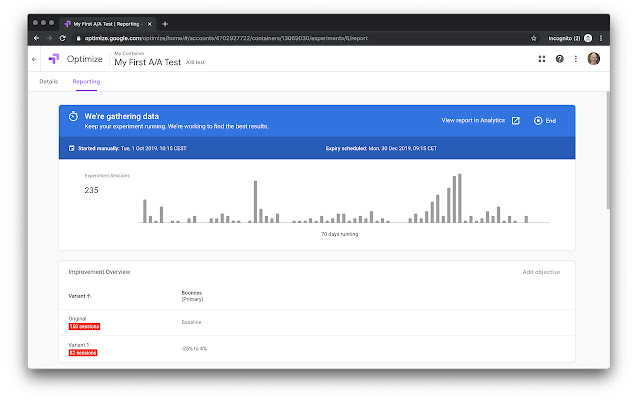The image size is (640, 400).
Task: Click the Bounces (Primary) column header
Action: pyautogui.click(x=192, y=296)
